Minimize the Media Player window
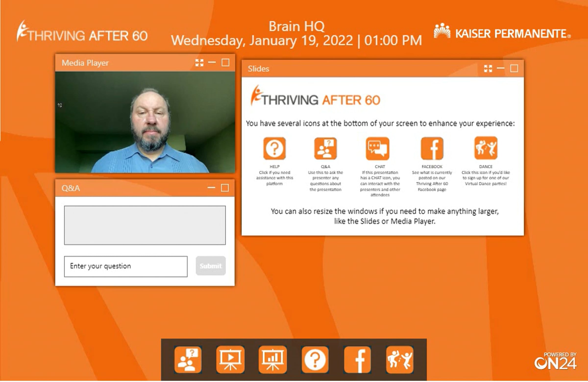 [x=212, y=62]
